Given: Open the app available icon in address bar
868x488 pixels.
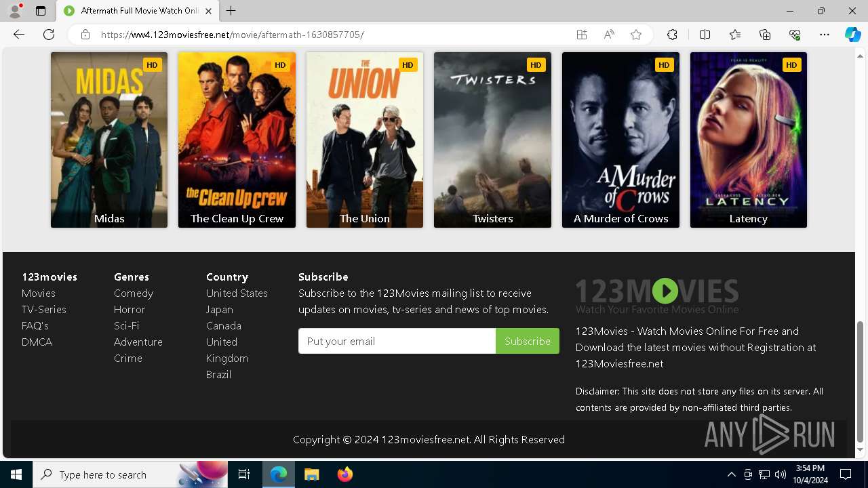Looking at the screenshot, I should [x=582, y=35].
